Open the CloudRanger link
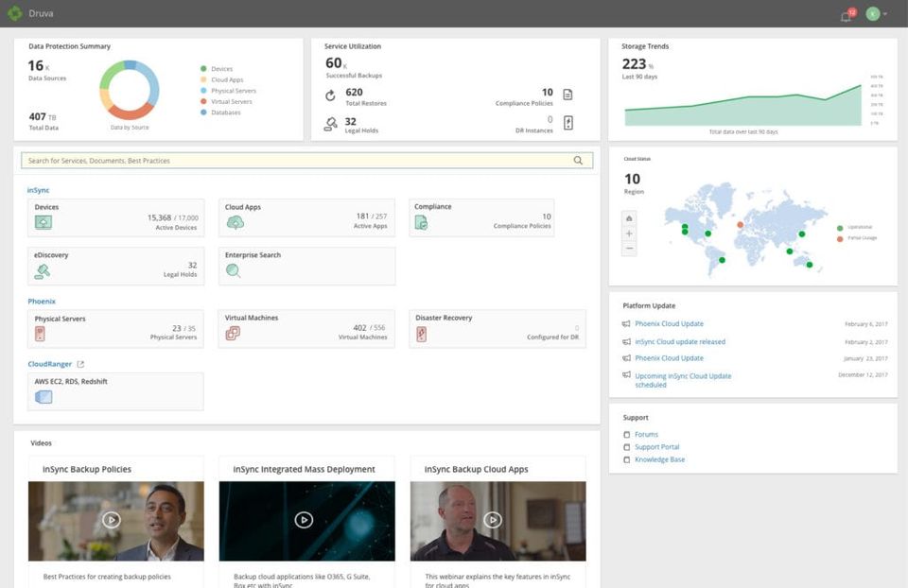Screen dimensions: 908x588 (x=50, y=364)
